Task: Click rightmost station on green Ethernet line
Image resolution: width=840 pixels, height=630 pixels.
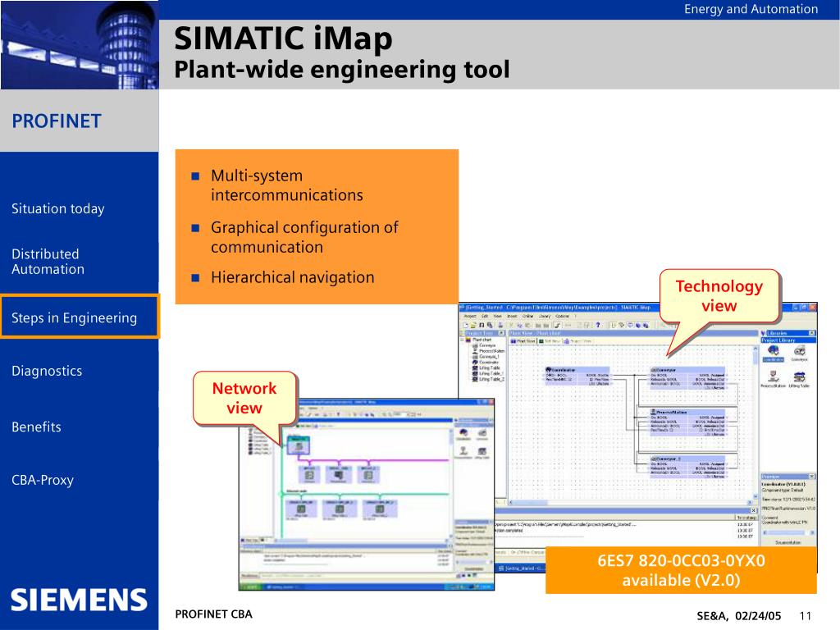Action: click(x=380, y=509)
